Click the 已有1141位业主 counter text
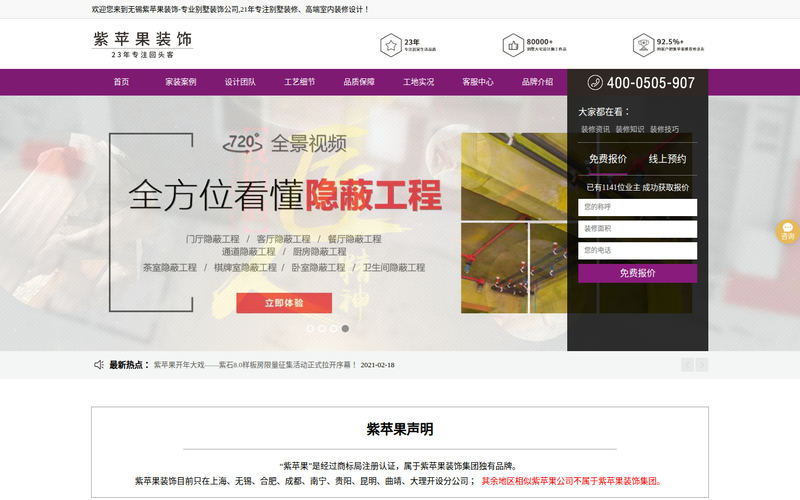This screenshot has width=800, height=500. [x=638, y=187]
